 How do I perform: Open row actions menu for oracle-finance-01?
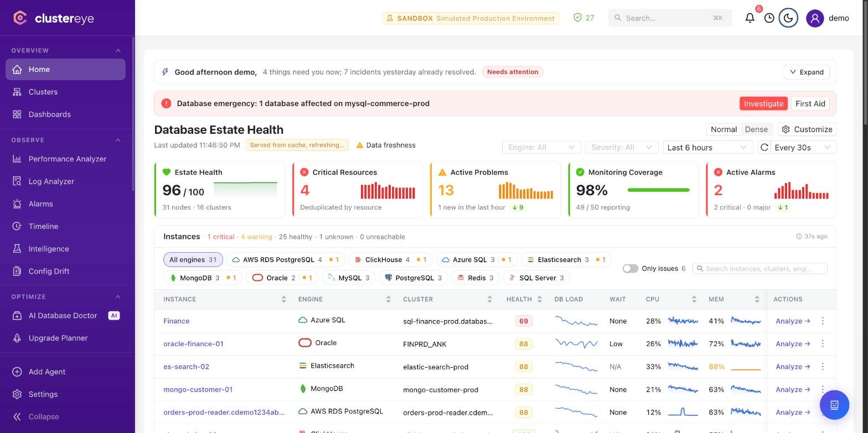tap(823, 344)
